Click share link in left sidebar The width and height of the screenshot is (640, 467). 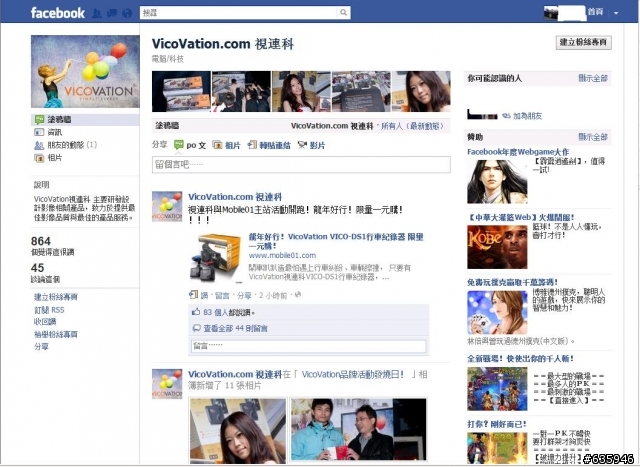(x=41, y=346)
